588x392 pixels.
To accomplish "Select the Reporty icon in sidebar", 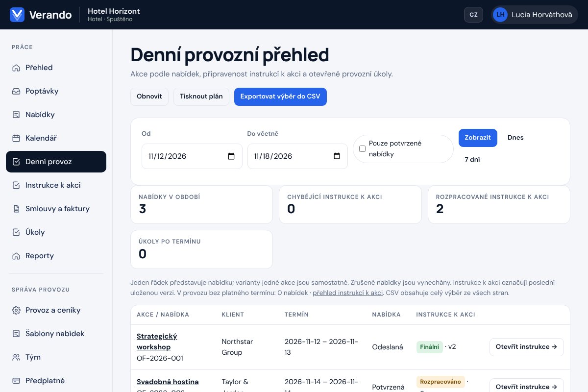I will coord(16,256).
